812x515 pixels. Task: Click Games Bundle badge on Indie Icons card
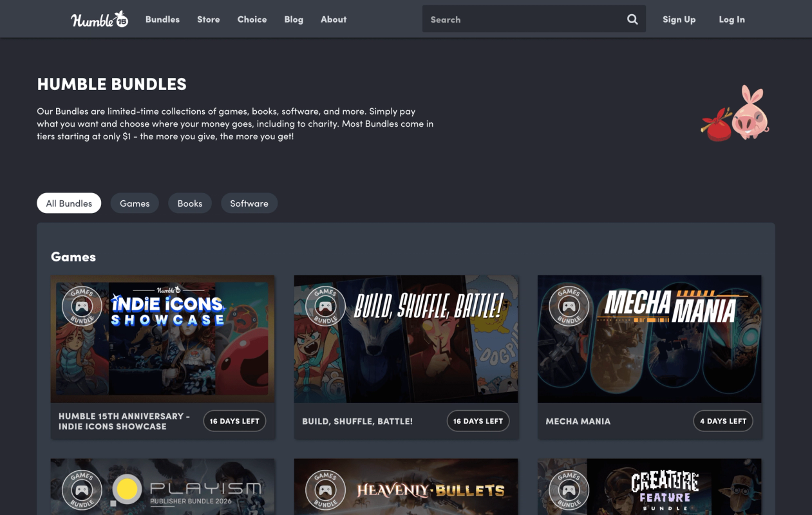(x=82, y=306)
